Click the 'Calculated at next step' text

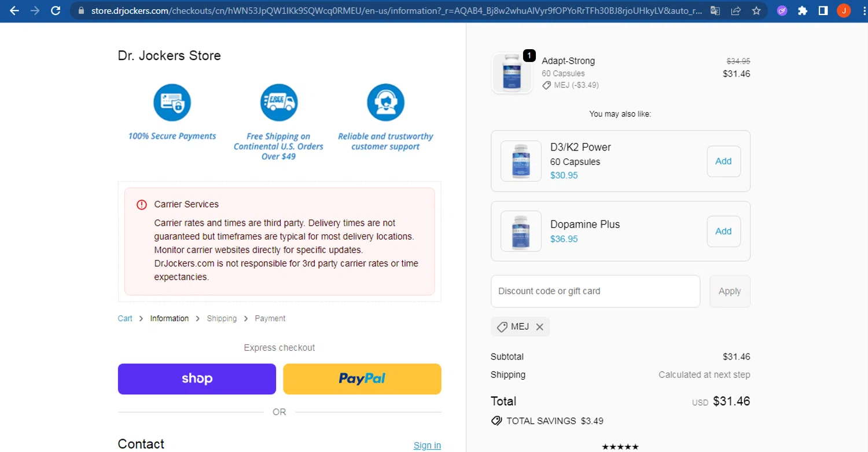pos(704,374)
